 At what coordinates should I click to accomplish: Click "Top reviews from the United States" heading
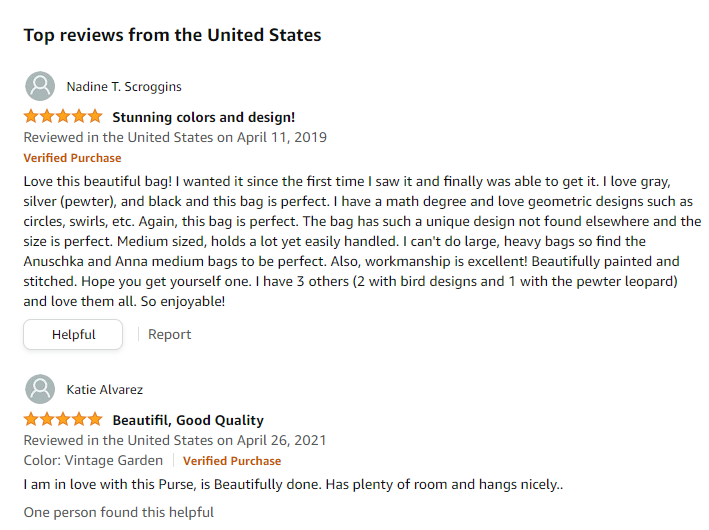tap(172, 35)
